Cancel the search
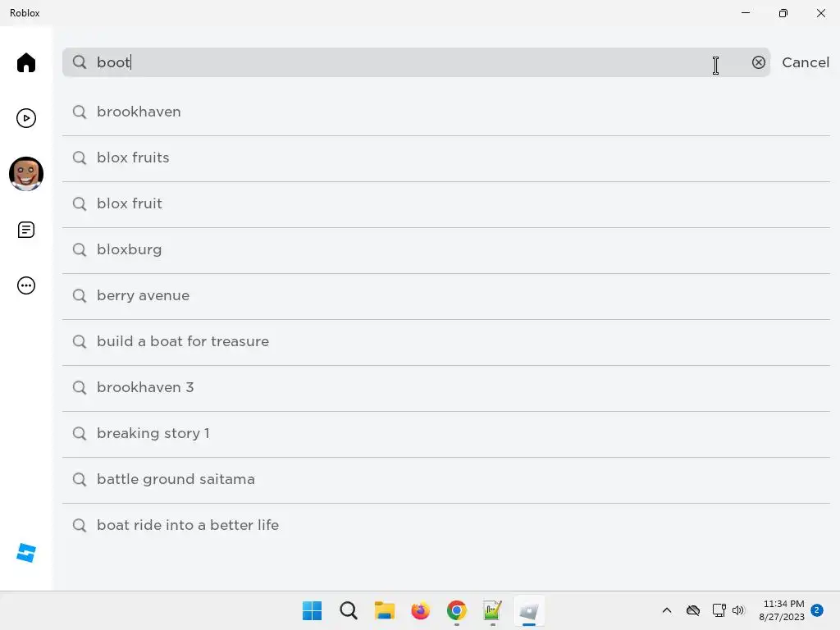The image size is (840, 630). pyautogui.click(x=806, y=62)
